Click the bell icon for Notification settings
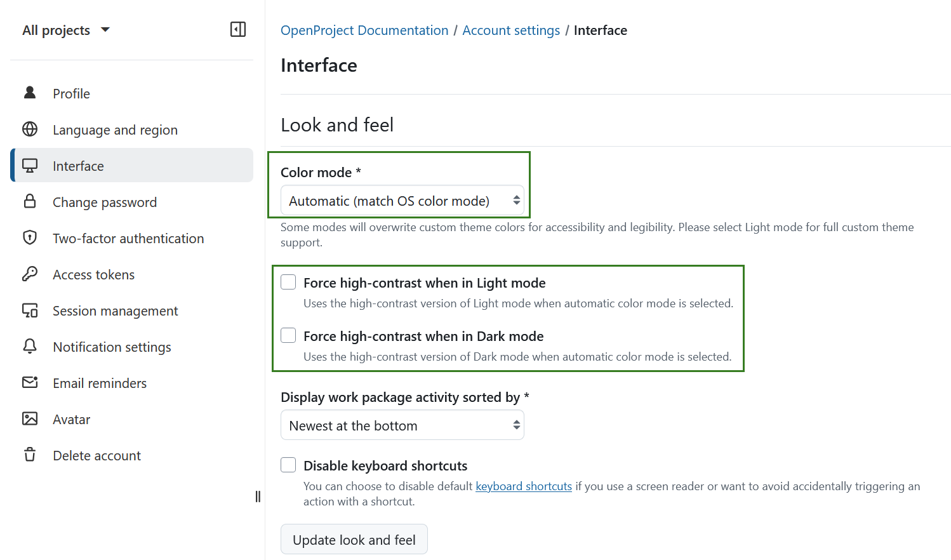The width and height of the screenshot is (951, 560). click(30, 347)
